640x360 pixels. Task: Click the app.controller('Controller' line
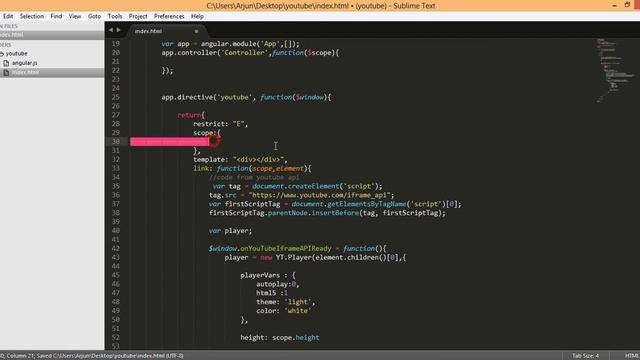pyautogui.click(x=250, y=53)
